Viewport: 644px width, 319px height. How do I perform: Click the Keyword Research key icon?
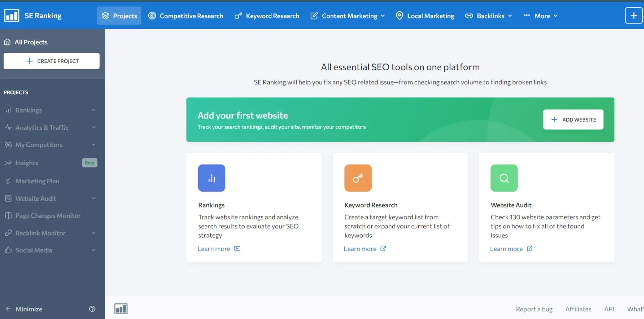click(x=238, y=16)
